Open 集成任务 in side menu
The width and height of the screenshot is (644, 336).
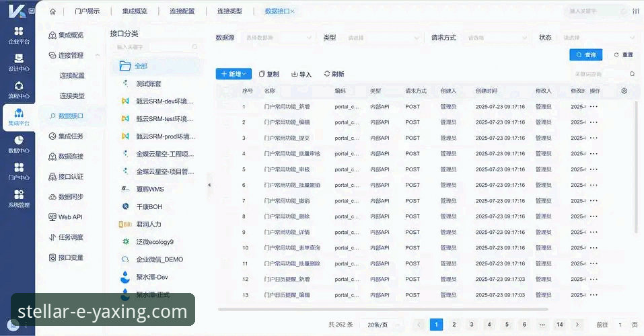66,136
